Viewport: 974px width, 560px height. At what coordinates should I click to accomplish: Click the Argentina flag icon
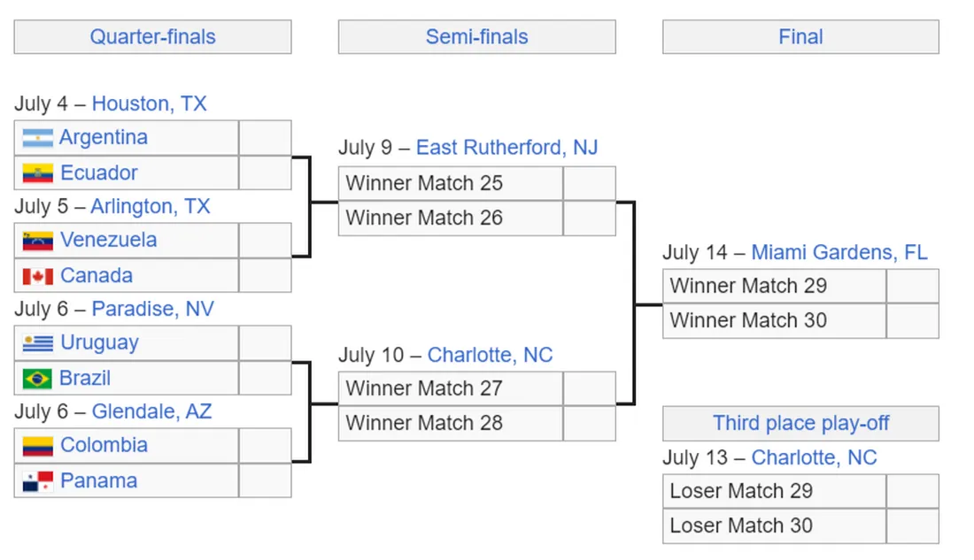tap(37, 138)
